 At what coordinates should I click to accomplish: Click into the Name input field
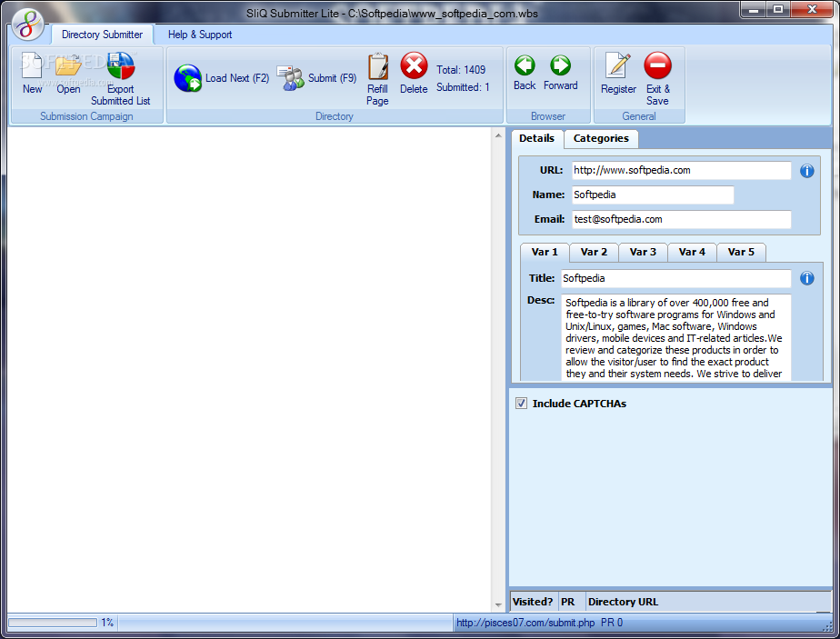(x=653, y=195)
